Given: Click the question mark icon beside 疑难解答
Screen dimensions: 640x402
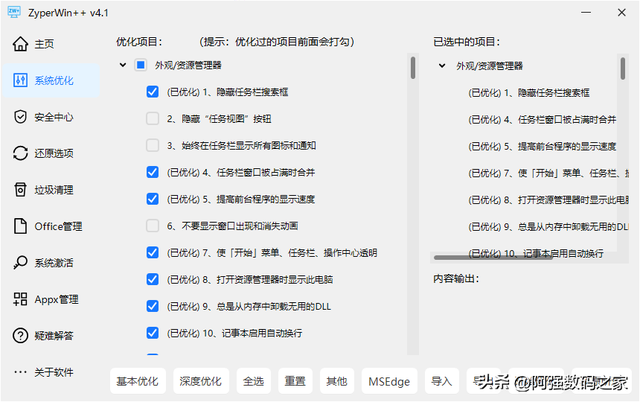Looking at the screenshot, I should click(20, 335).
